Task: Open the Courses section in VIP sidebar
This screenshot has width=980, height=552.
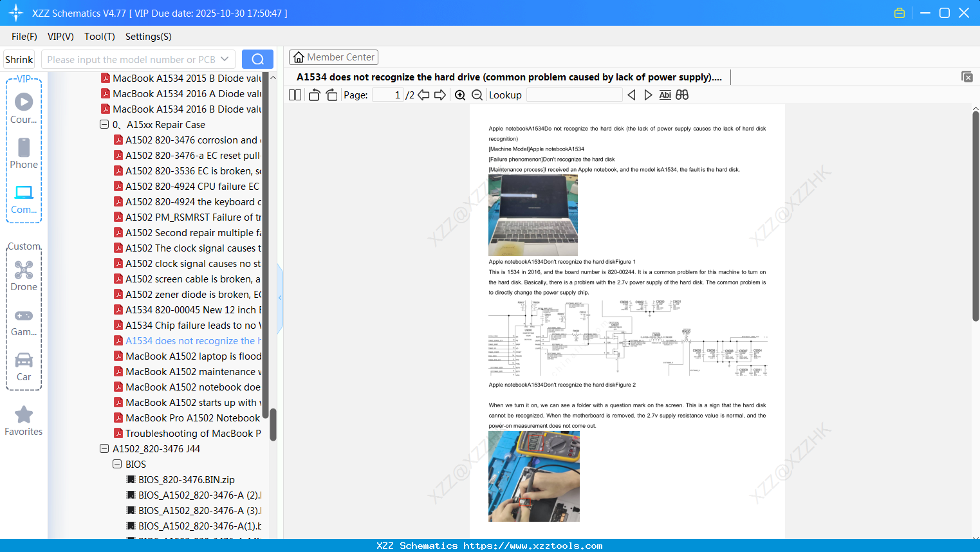Action: pyautogui.click(x=24, y=108)
